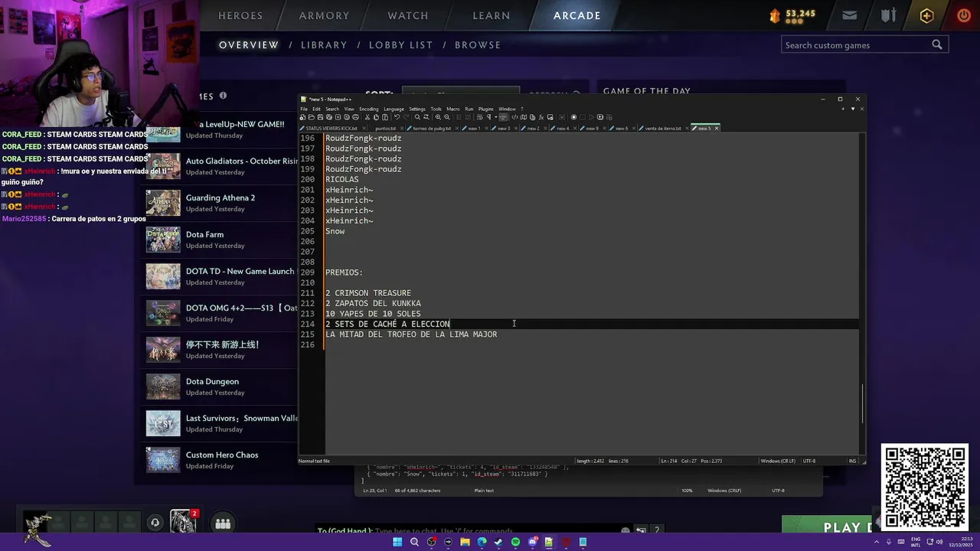Open the LEARN tab in Dota 2
This screenshot has width=980, height=551.
[x=492, y=15]
